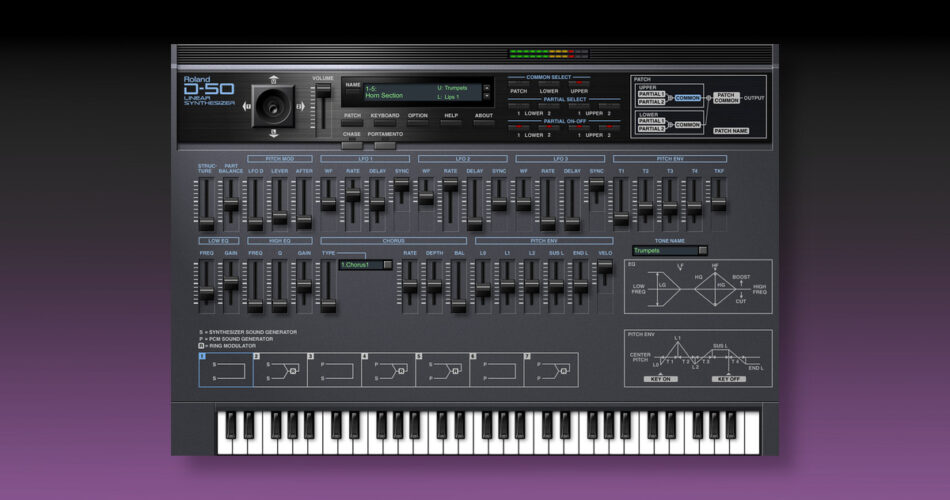Select structure diagram number 5
The width and height of the screenshot is (950, 500).
tap(441, 370)
